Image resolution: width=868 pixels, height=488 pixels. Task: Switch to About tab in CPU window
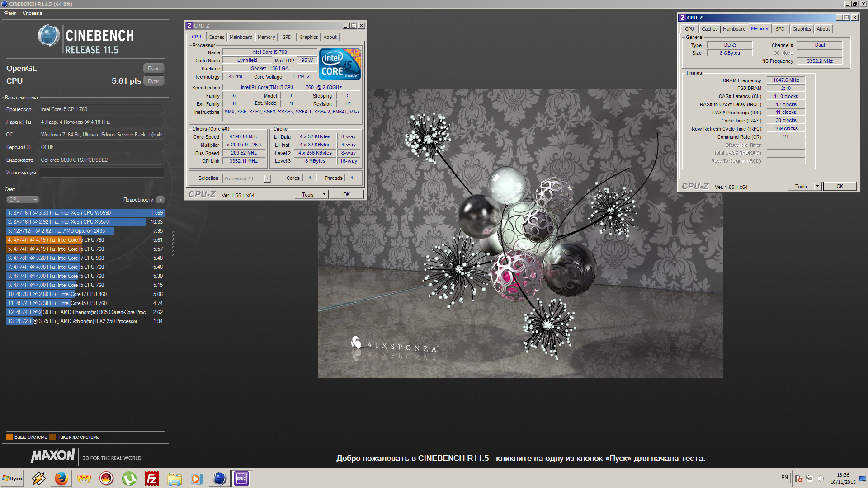point(330,37)
